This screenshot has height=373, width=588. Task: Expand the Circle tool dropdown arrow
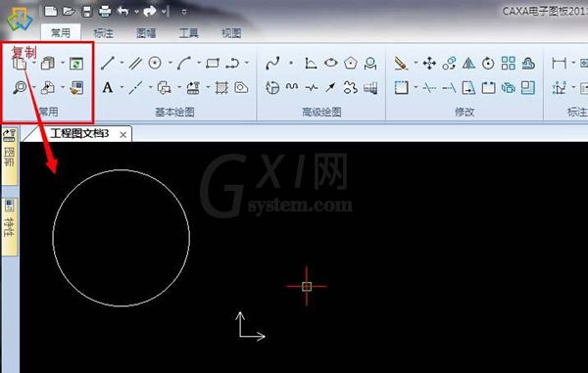[x=171, y=63]
